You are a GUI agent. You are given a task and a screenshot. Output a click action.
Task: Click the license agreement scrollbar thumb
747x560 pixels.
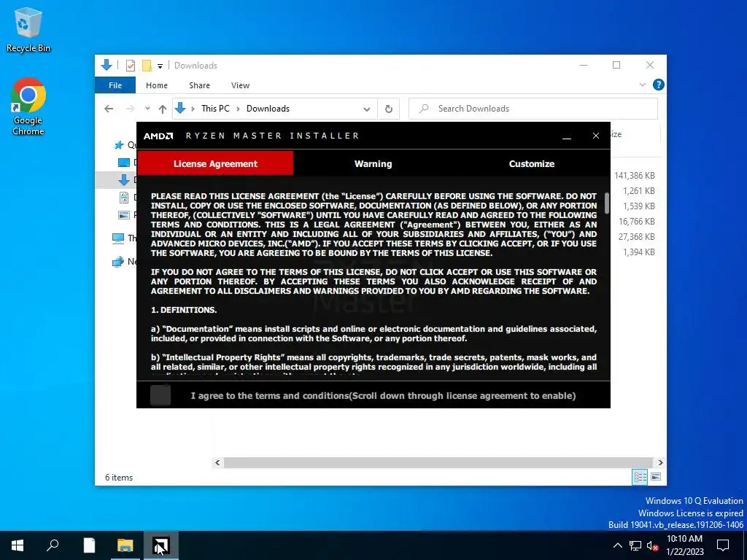pos(606,203)
